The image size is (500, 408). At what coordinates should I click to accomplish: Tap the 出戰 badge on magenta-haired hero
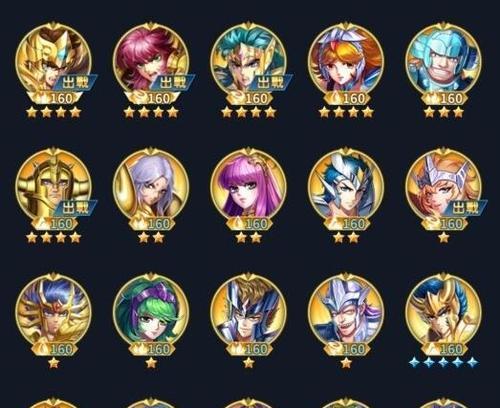click(173, 82)
